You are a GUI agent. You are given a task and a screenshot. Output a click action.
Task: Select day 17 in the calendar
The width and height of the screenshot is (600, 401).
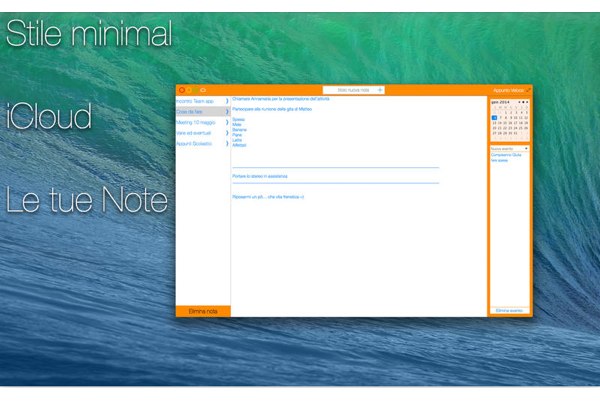tap(515, 123)
